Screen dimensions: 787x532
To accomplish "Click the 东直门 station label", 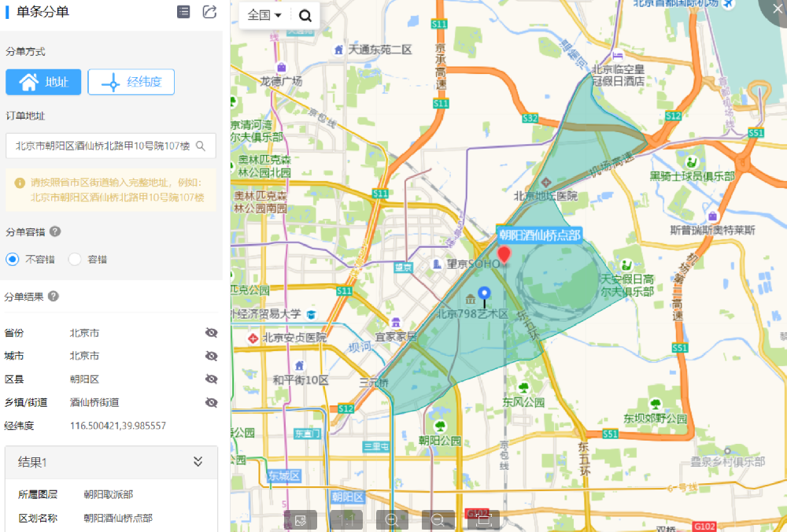I will [307, 433].
